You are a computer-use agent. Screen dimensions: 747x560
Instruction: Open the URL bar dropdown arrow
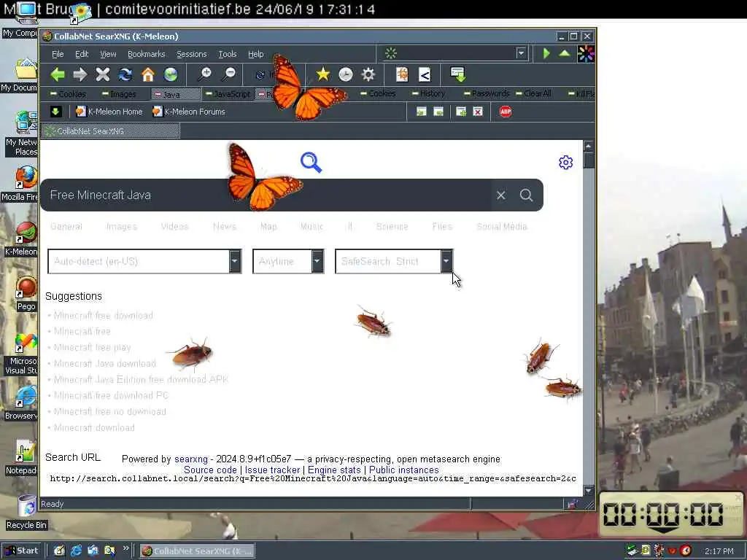[x=521, y=53]
